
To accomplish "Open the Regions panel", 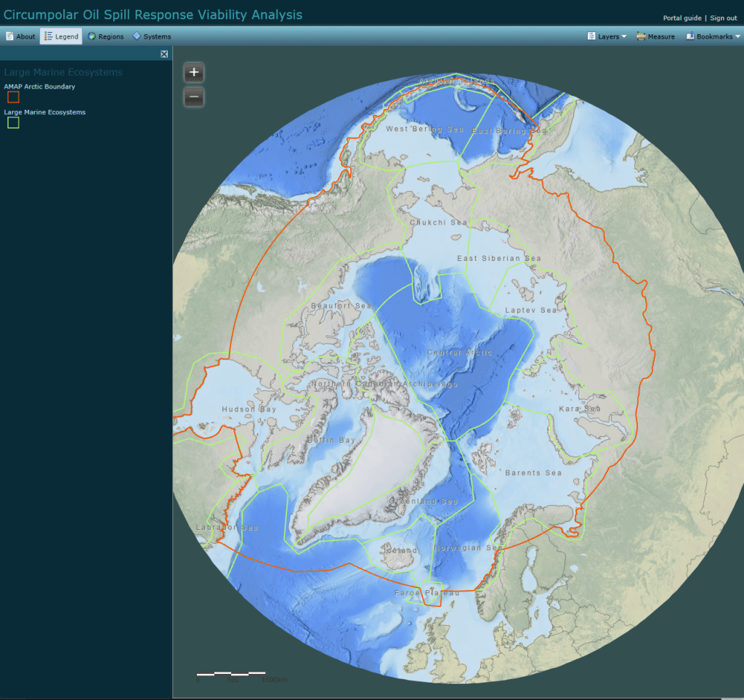I will 106,36.
